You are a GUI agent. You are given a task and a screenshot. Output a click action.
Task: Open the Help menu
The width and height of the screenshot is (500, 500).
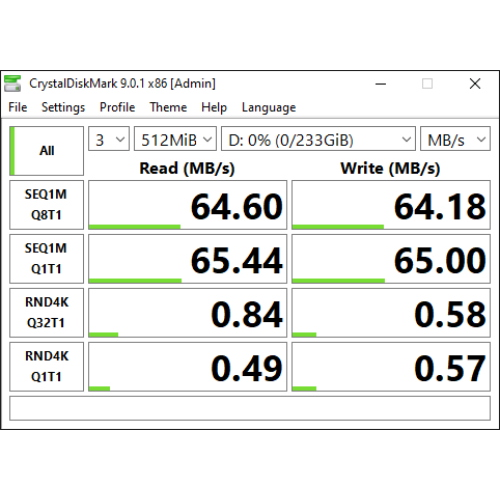click(x=214, y=107)
